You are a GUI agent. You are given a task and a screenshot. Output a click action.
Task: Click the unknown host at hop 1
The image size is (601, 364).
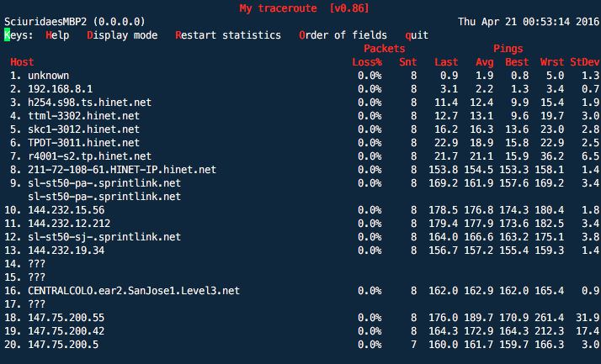pos(49,76)
